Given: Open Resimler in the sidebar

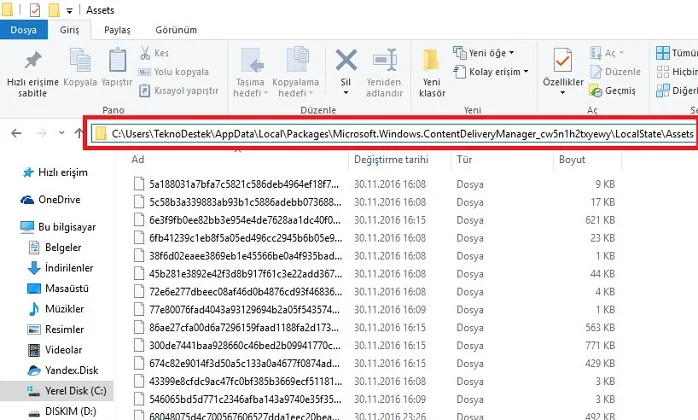Looking at the screenshot, I should [x=56, y=329].
